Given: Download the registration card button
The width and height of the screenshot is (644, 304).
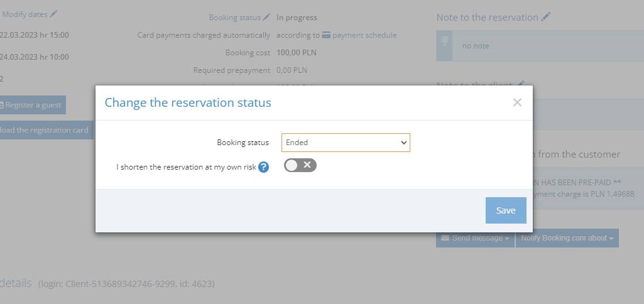Looking at the screenshot, I should click(46, 130).
